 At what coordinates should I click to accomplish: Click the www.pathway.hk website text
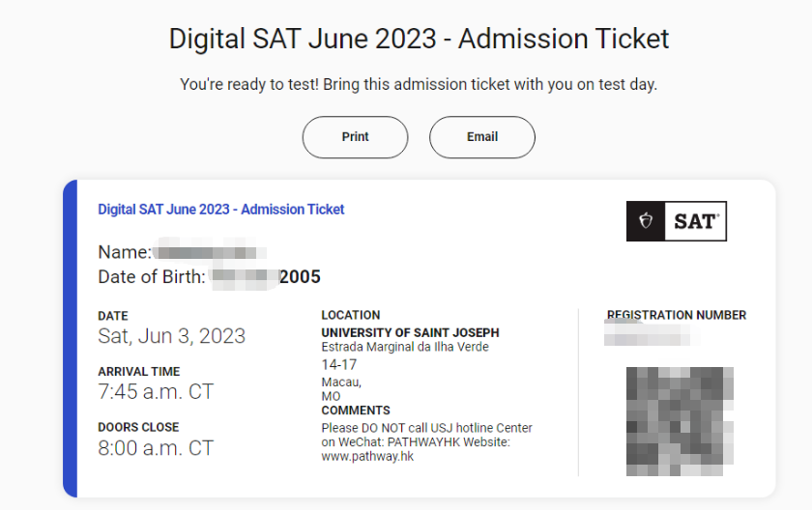click(367, 456)
